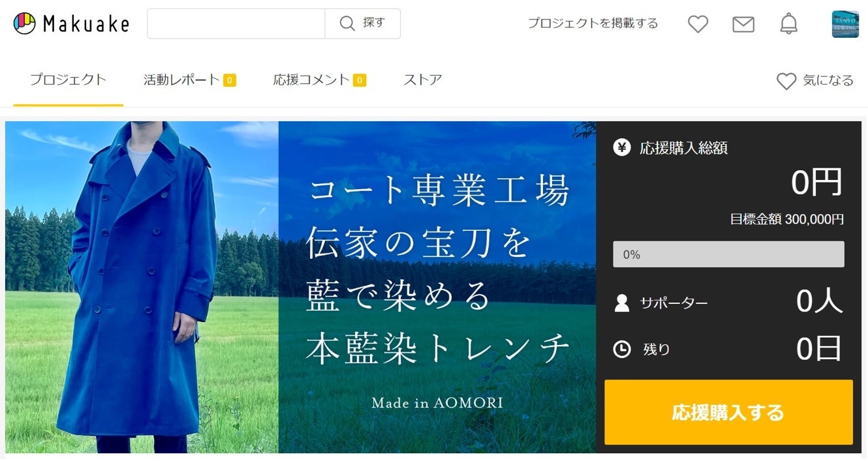Click the supporter person icon
The height and width of the screenshot is (461, 868).
pos(622,303)
